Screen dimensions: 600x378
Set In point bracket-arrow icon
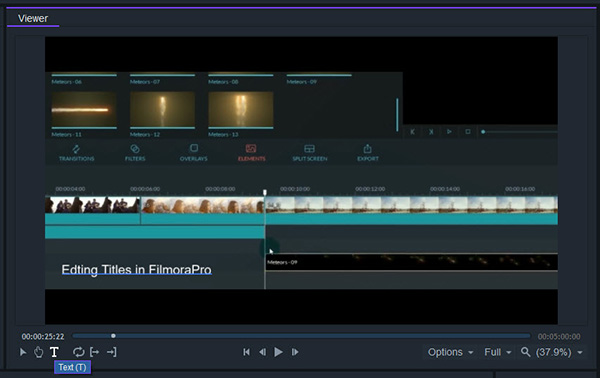click(95, 352)
